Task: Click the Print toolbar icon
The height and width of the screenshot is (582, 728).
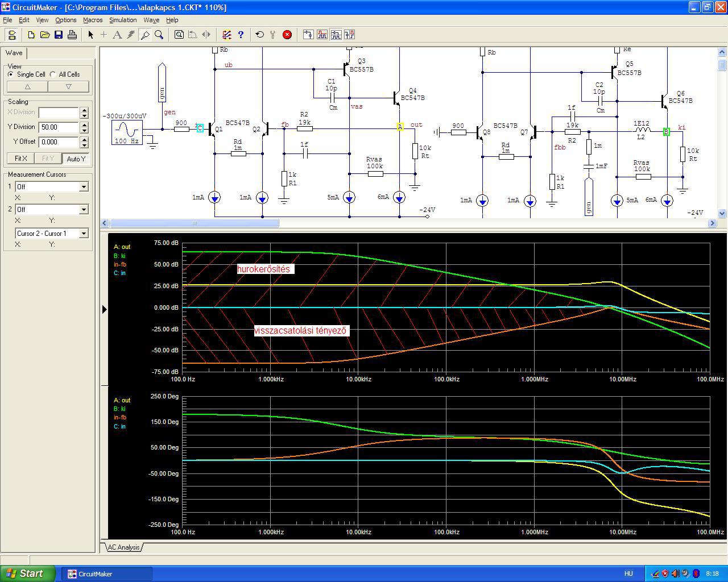Action: (x=72, y=35)
